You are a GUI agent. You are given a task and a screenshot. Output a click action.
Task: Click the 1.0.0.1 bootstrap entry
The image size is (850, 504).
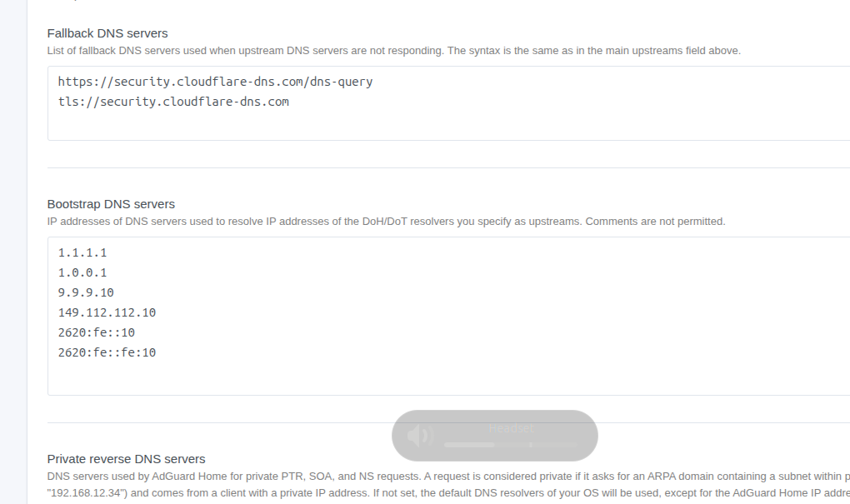pyautogui.click(x=82, y=272)
